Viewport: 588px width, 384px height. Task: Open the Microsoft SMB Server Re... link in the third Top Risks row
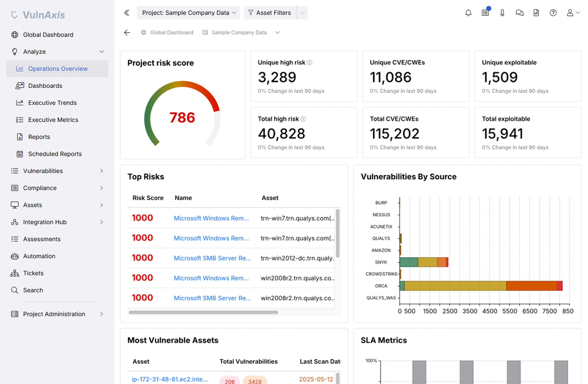coord(212,258)
